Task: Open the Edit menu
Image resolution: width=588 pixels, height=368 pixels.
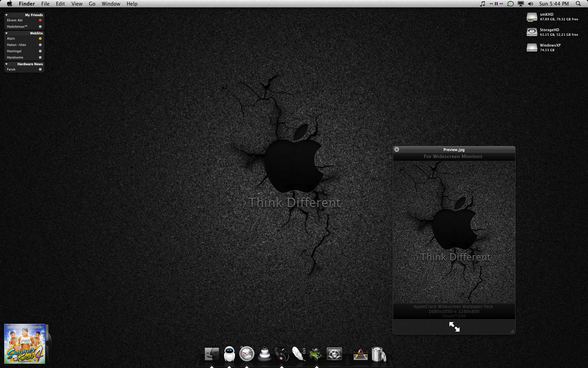Action: click(x=60, y=4)
